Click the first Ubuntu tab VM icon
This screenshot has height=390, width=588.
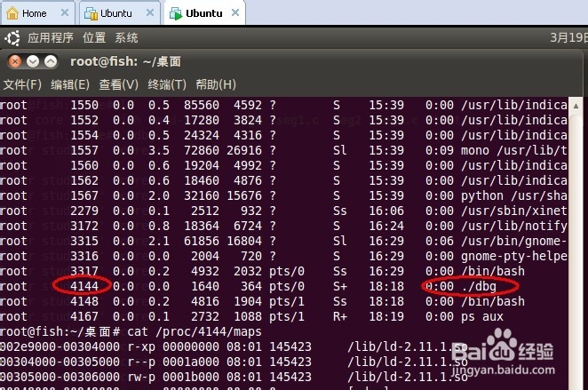(x=91, y=14)
